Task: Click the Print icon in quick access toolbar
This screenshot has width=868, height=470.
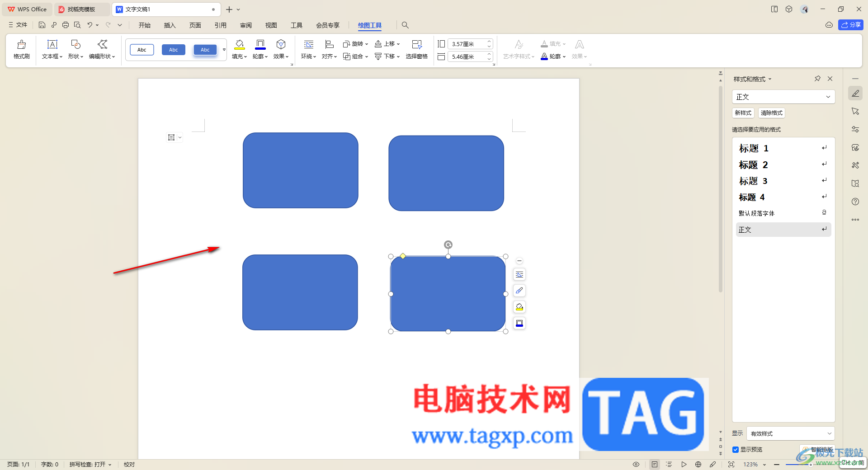Action: [x=66, y=25]
